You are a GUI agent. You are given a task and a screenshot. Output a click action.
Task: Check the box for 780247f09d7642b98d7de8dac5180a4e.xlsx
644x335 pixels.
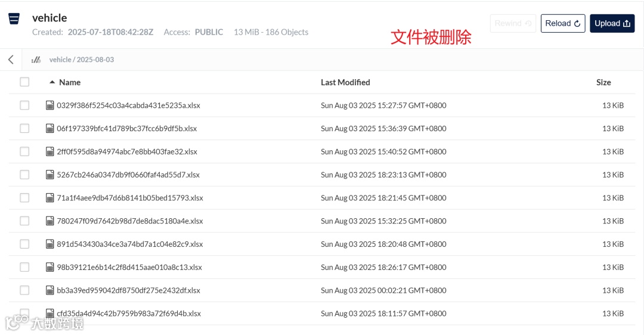coord(24,221)
